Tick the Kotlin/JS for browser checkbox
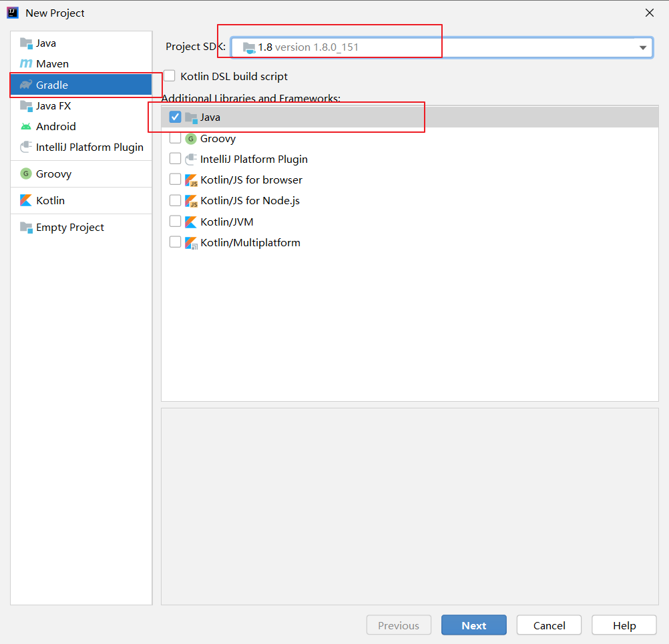 coord(176,179)
